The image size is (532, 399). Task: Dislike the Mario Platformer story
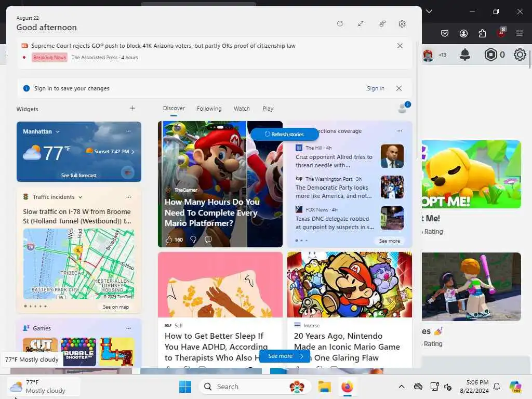pyautogui.click(x=193, y=240)
